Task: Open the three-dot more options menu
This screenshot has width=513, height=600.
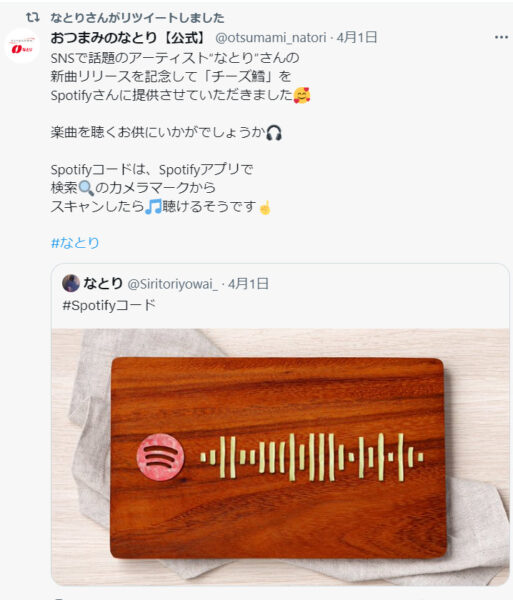Action: point(501,37)
